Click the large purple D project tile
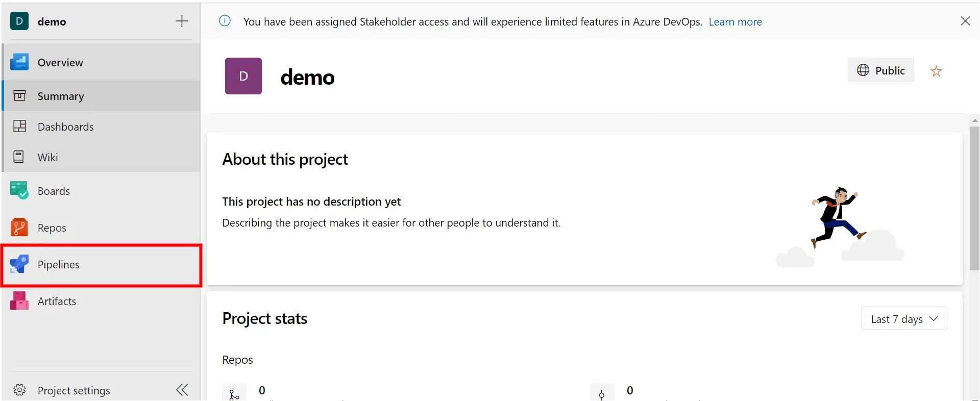This screenshot has height=401, width=980. click(x=243, y=76)
